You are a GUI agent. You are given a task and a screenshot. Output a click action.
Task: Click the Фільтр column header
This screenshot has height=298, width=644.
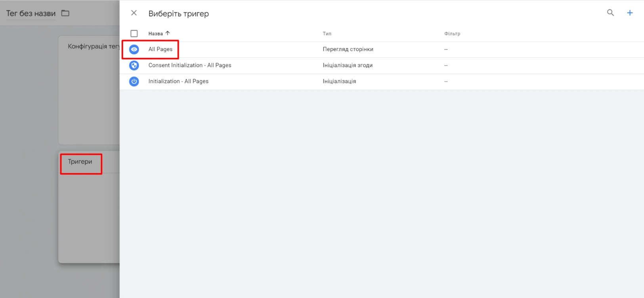pyautogui.click(x=452, y=34)
